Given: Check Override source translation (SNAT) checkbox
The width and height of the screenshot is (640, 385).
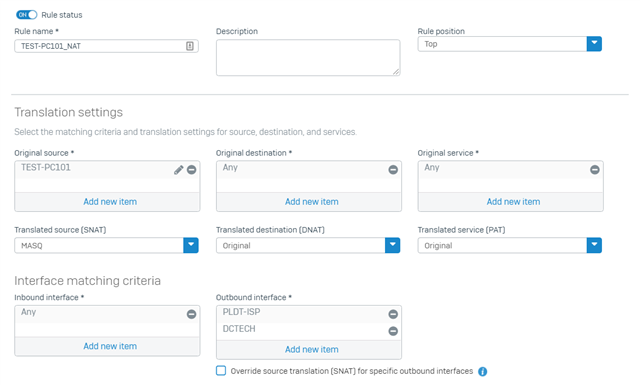Looking at the screenshot, I should (x=221, y=371).
